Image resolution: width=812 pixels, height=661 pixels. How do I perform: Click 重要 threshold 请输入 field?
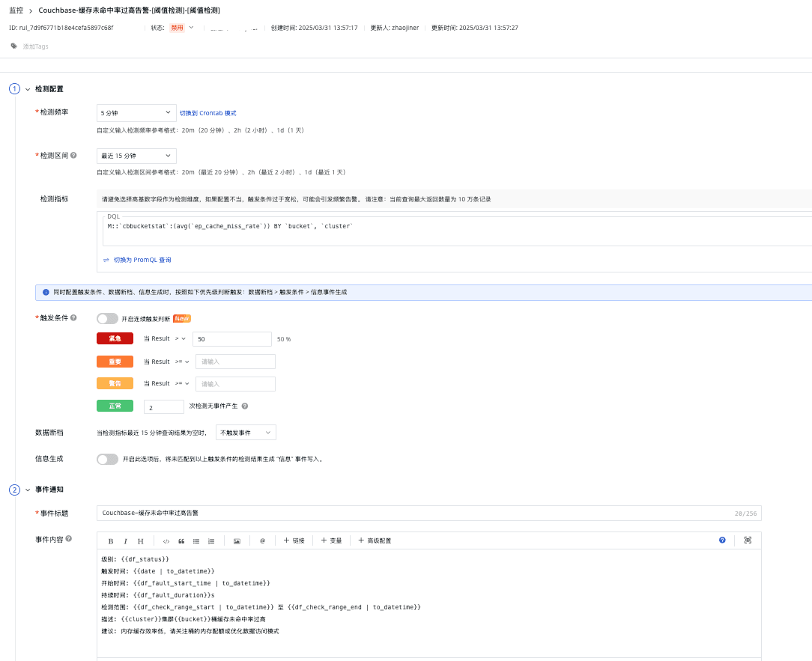point(236,362)
